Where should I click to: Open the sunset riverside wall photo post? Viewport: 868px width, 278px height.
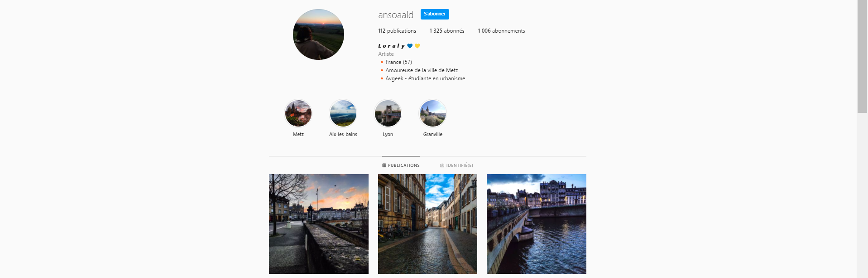point(319,224)
